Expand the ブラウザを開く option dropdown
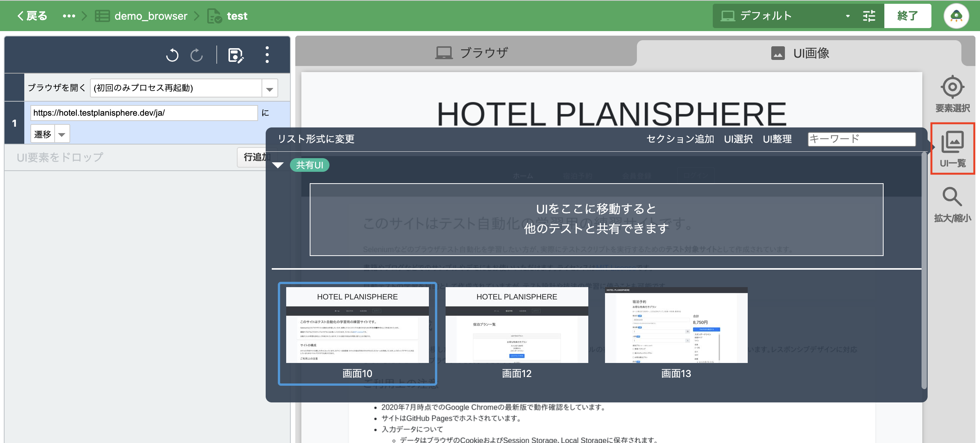This screenshot has height=443, width=980. 269,88
